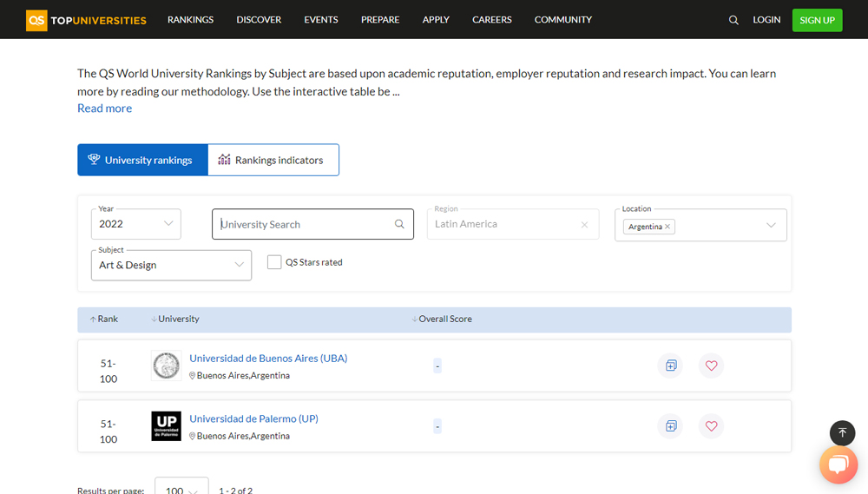The width and height of the screenshot is (868, 494).
Task: Click the Login link
Action: 766,20
